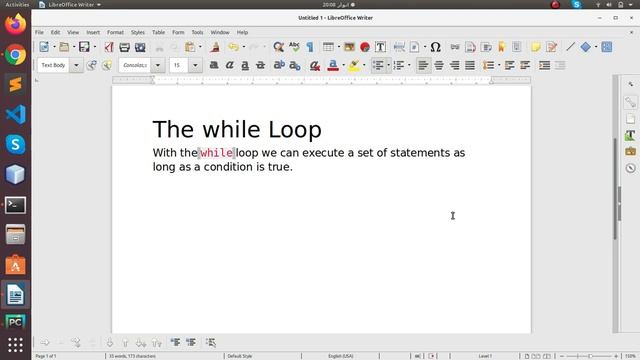The width and height of the screenshot is (640, 360).
Task: Open the New document dropdown arrow
Action: click(54, 47)
